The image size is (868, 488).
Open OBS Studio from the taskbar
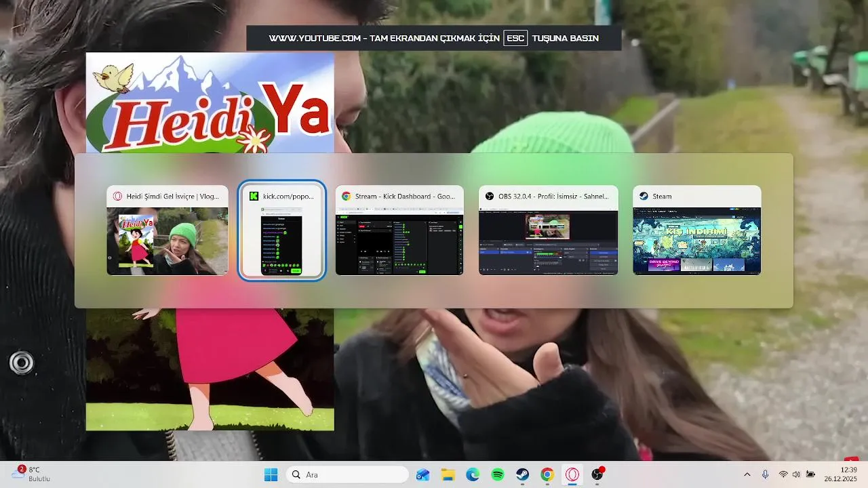coord(597,474)
